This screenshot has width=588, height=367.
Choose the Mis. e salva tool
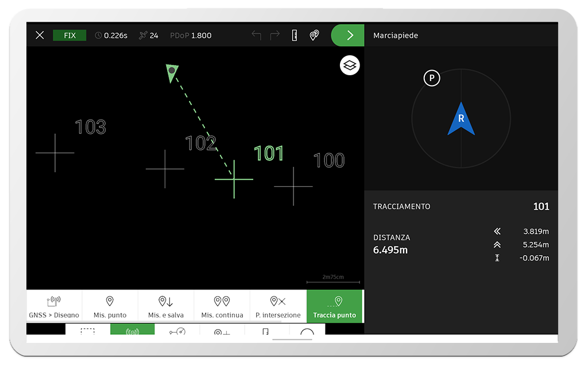[166, 306]
